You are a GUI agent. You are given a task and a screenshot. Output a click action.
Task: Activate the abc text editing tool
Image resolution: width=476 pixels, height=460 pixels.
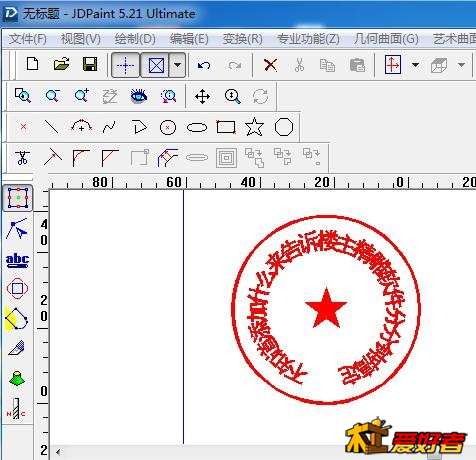click(x=17, y=260)
